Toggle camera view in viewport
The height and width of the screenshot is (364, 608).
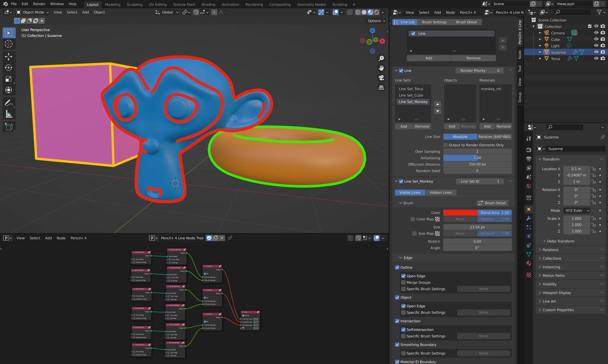coord(381,78)
